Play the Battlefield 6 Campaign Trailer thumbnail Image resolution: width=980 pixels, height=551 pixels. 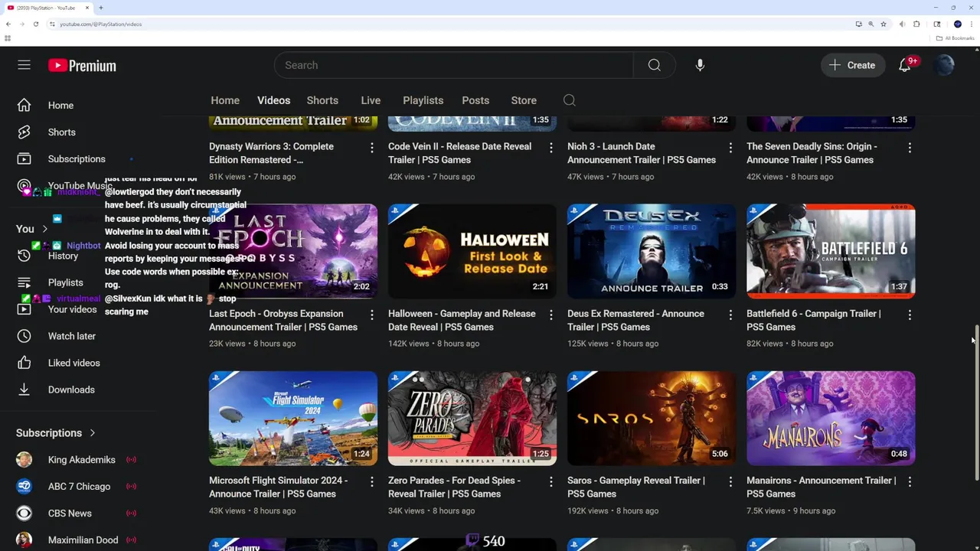[831, 251]
